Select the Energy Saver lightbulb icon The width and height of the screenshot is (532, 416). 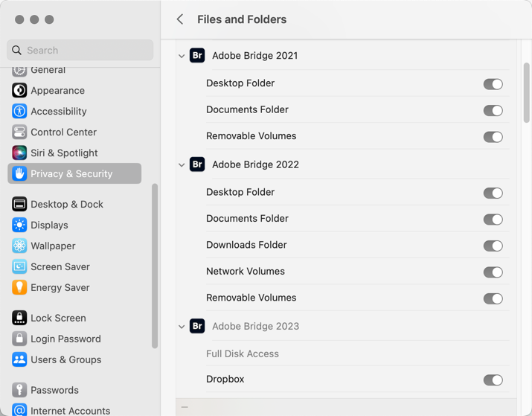tap(19, 287)
